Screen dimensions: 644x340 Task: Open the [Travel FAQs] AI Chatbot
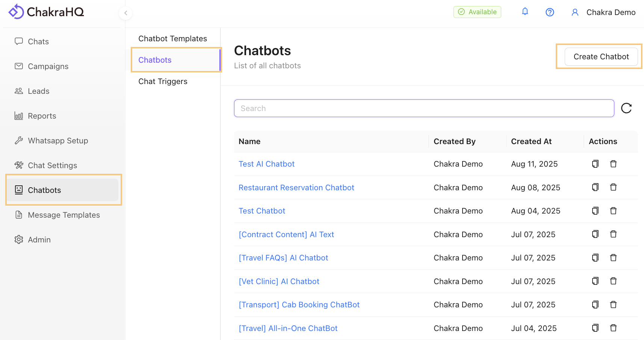click(x=283, y=258)
